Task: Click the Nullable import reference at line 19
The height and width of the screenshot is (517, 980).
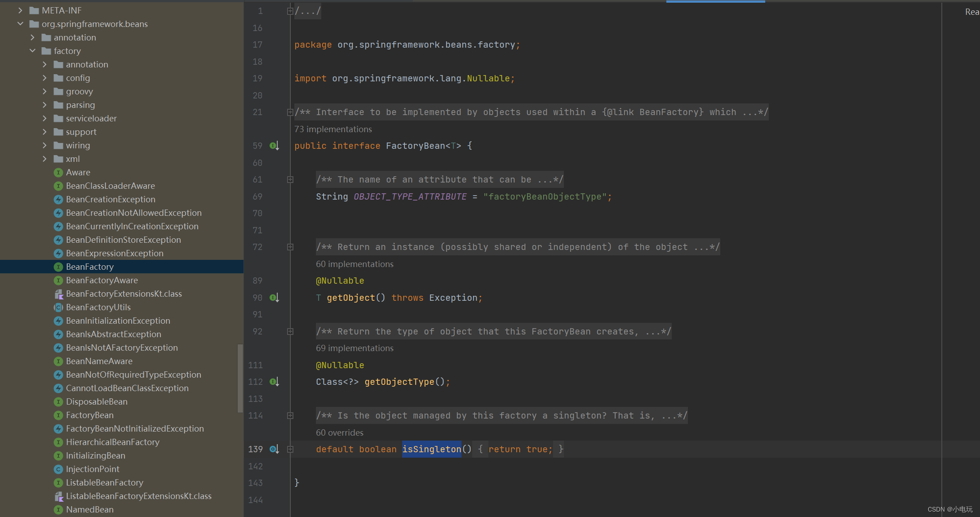Action: [x=488, y=78]
